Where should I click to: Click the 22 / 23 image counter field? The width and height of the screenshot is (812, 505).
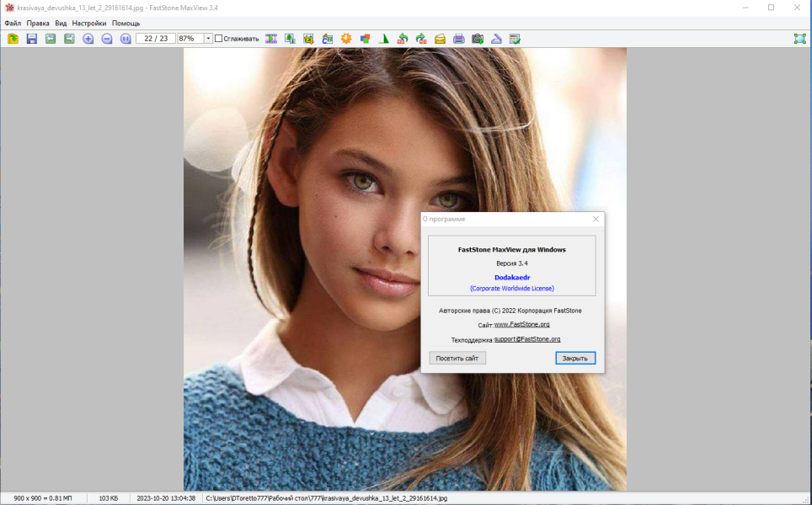pyautogui.click(x=156, y=38)
